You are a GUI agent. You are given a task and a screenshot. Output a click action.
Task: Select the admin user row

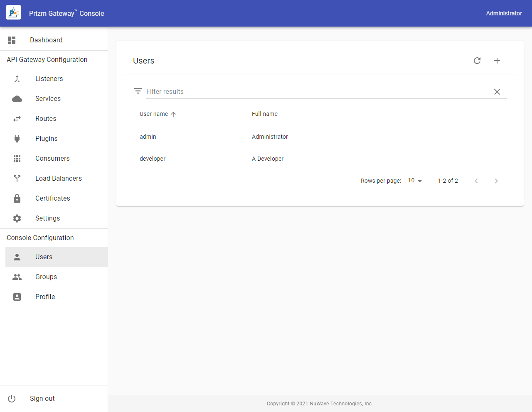[148, 137]
